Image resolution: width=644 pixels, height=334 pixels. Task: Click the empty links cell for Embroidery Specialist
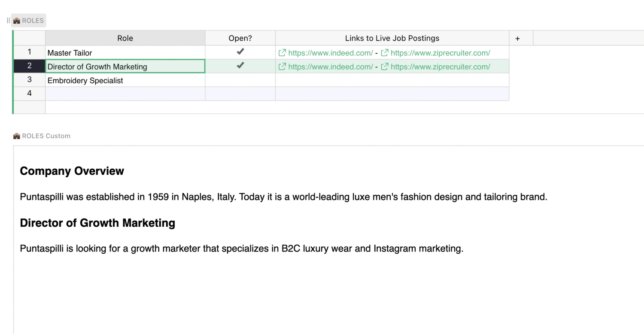click(392, 80)
